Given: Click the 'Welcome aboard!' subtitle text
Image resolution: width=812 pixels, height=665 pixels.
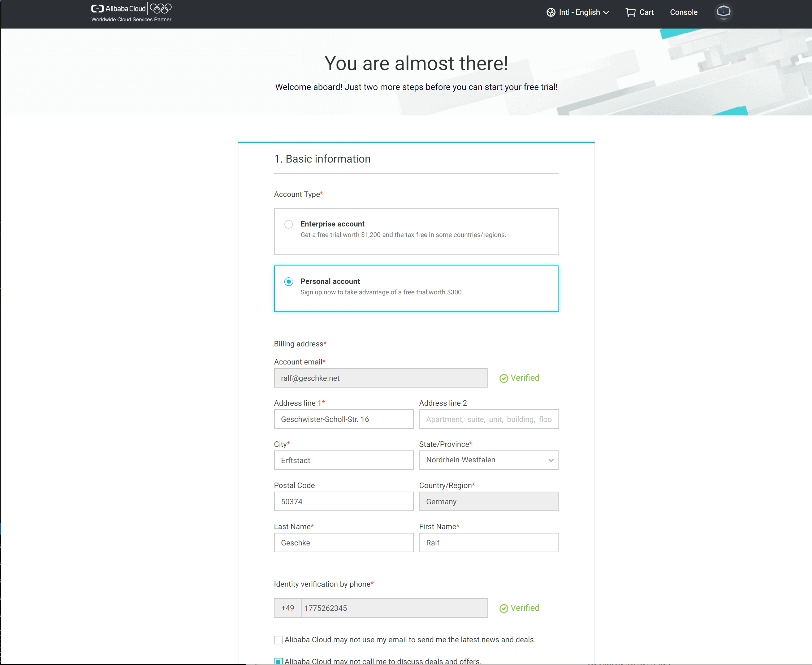Looking at the screenshot, I should 416,87.
